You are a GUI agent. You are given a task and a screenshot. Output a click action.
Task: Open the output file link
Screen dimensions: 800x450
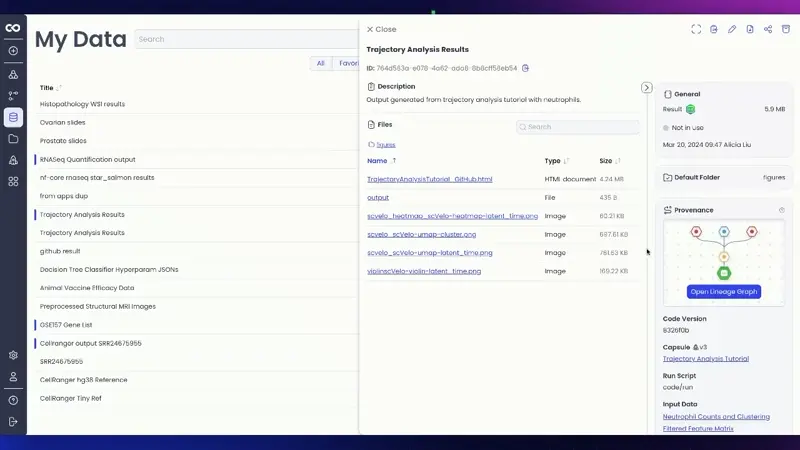click(378, 197)
